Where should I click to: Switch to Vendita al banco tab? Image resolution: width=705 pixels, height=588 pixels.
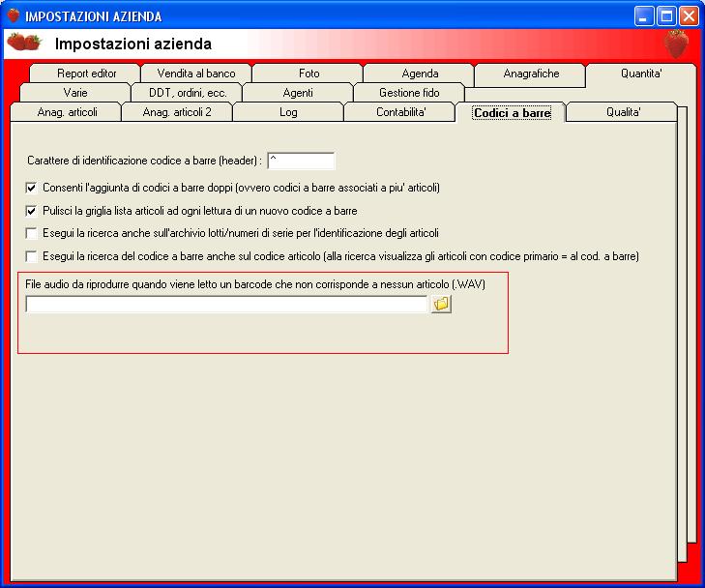[x=196, y=73]
